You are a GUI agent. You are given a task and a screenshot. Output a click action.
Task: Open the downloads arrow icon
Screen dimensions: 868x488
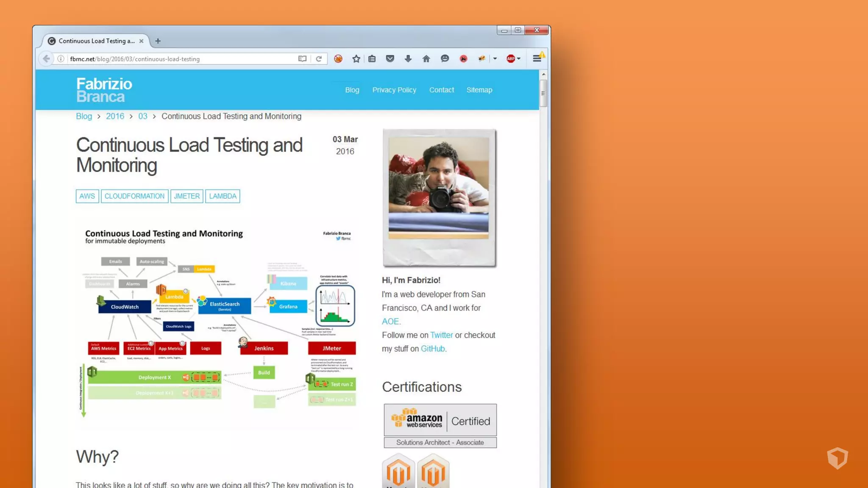coord(408,59)
